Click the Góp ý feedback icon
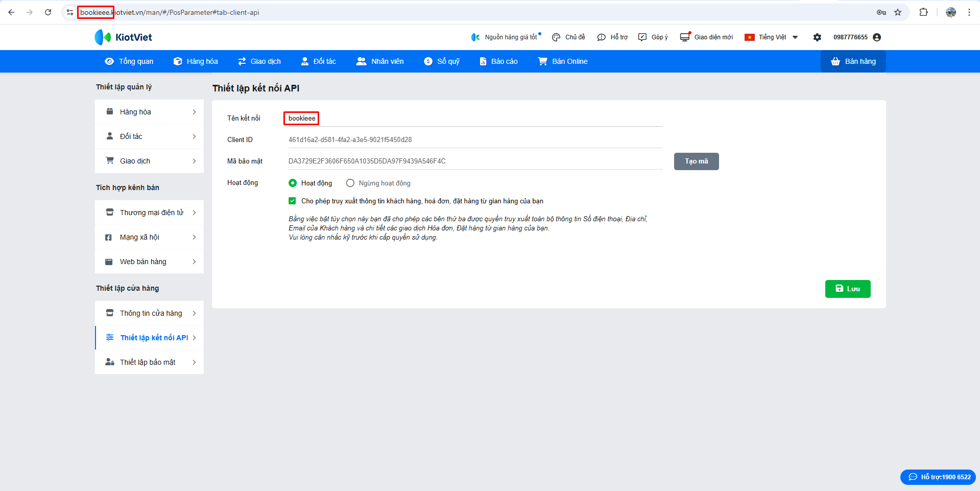 [x=642, y=37]
